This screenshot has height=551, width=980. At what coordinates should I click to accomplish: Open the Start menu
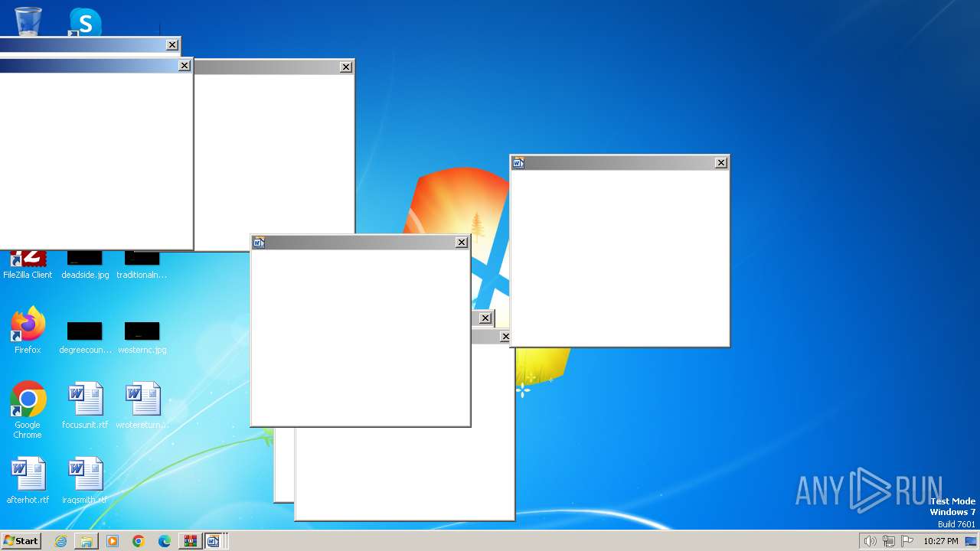[21, 540]
